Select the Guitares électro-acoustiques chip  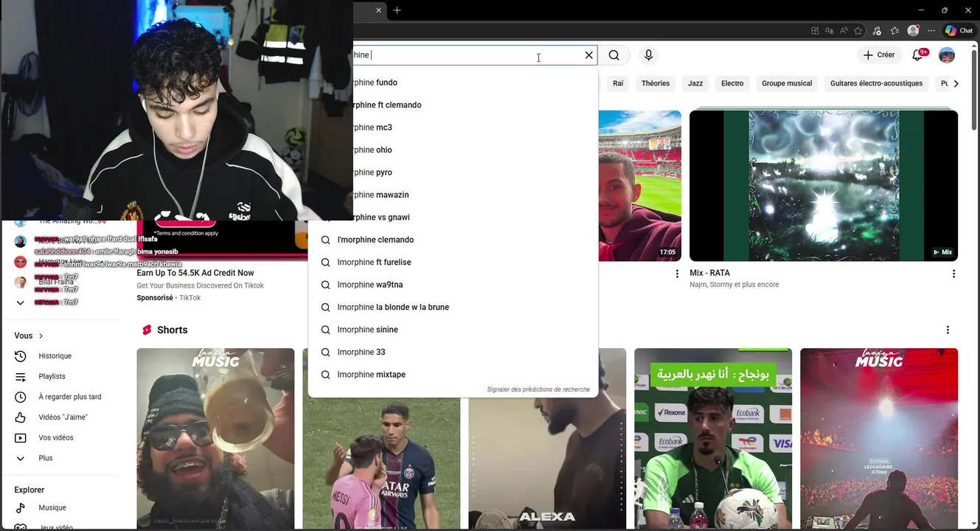876,83
